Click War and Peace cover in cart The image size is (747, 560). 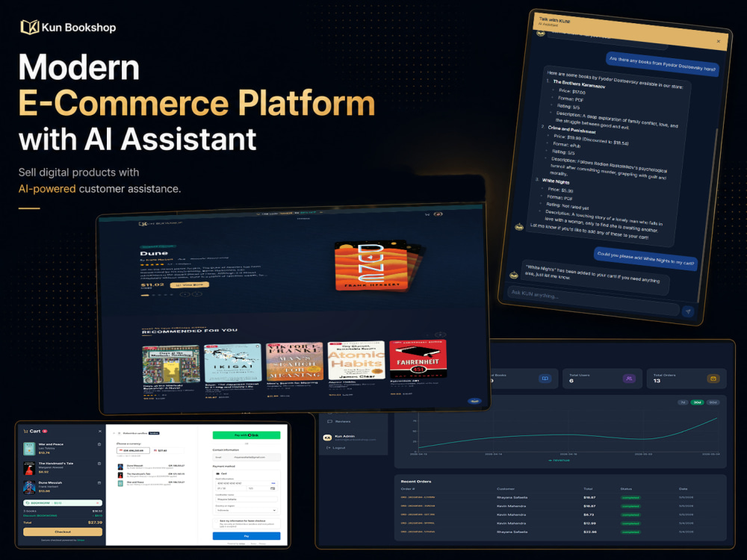[29, 449]
